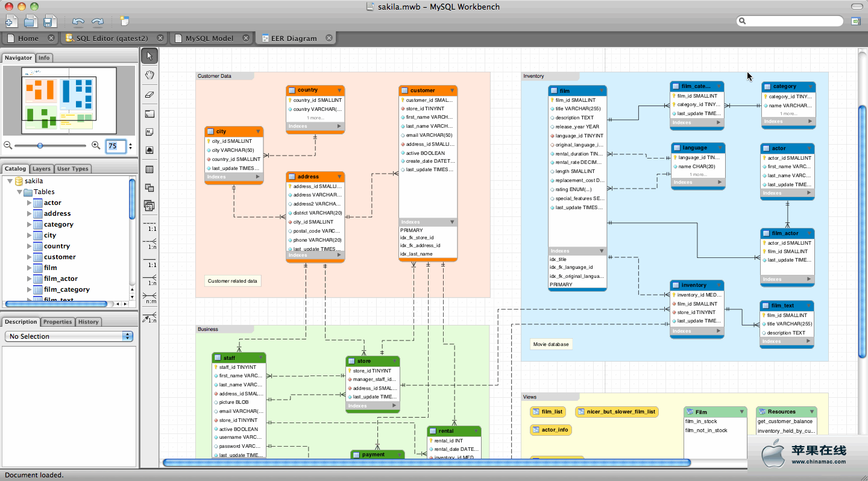Choose solid 1:1 identifying relationship tool
The image size is (868, 481).
[x=149, y=262]
